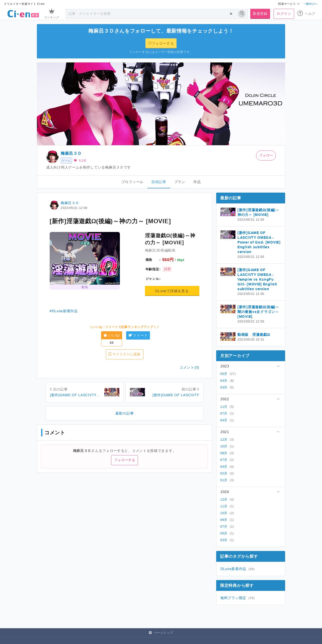
Task: Click the creator avatar in profile header
Action: (52, 157)
